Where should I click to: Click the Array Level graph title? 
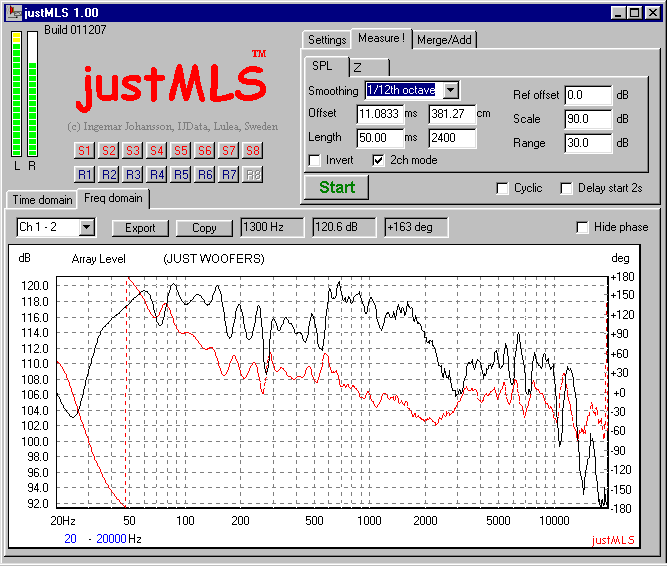[x=98, y=259]
